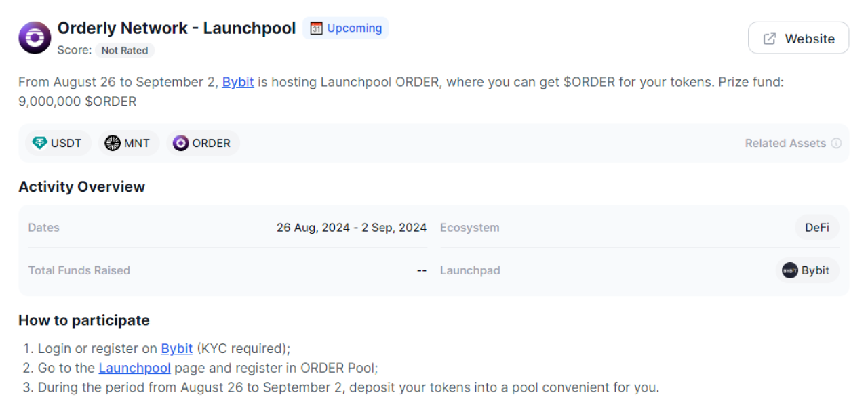The width and height of the screenshot is (868, 420).
Task: Click the USDT tether icon
Action: (40, 143)
